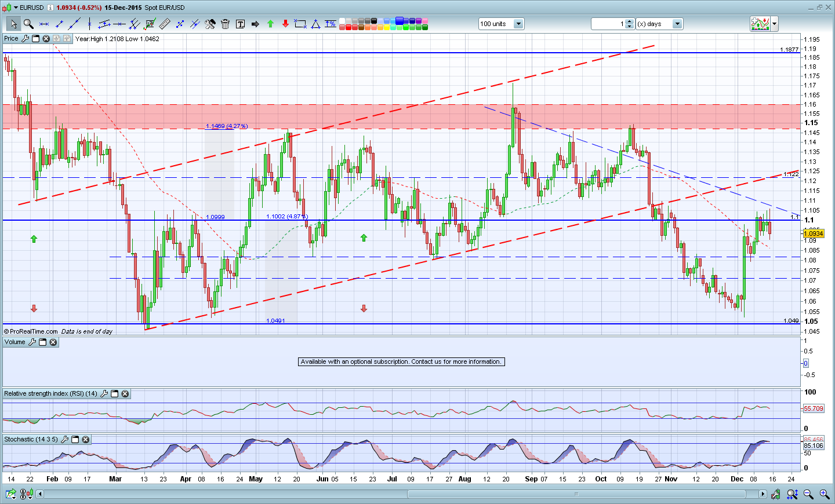Viewport: 835px width, 504px height.
Task: Close the Stochastic indicator panel
Action: point(86,440)
